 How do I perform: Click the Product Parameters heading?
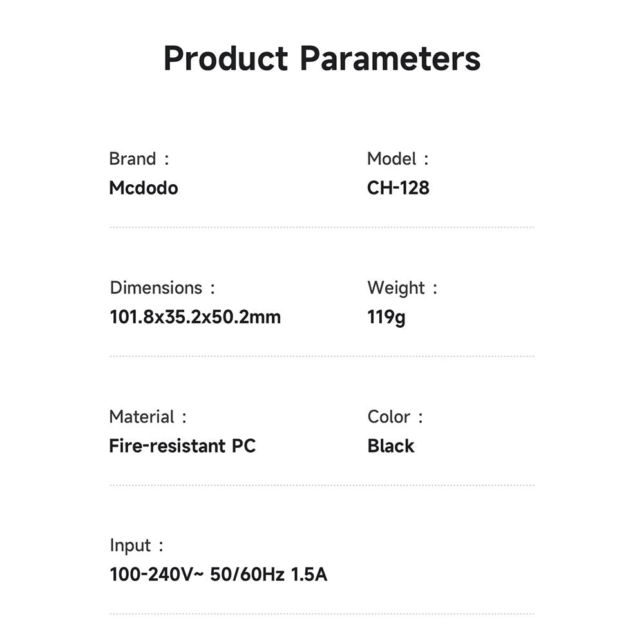pyautogui.click(x=322, y=59)
